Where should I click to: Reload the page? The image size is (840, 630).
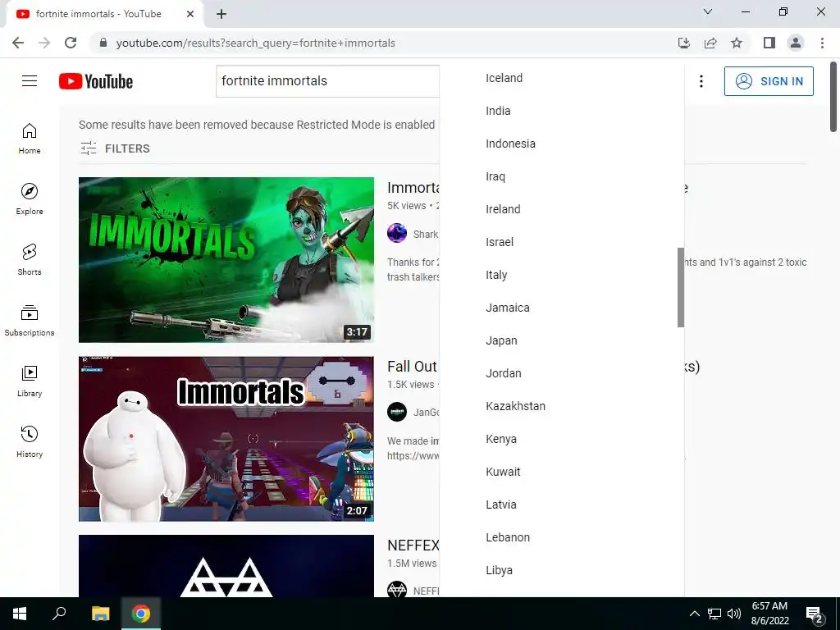point(71,43)
